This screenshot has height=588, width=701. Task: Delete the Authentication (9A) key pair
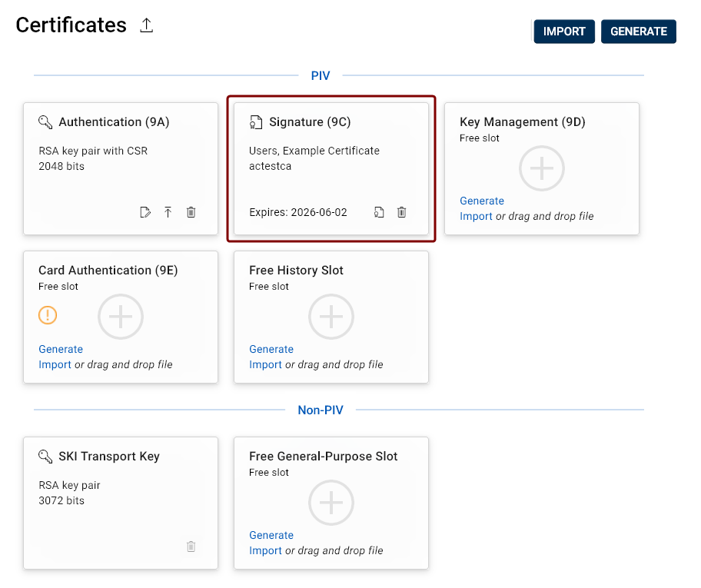(x=191, y=212)
